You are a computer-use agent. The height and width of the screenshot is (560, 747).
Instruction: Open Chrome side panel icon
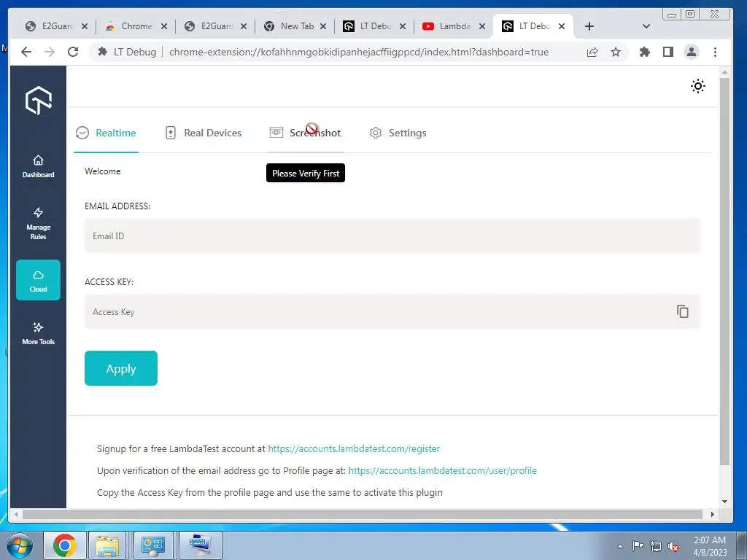point(668,52)
